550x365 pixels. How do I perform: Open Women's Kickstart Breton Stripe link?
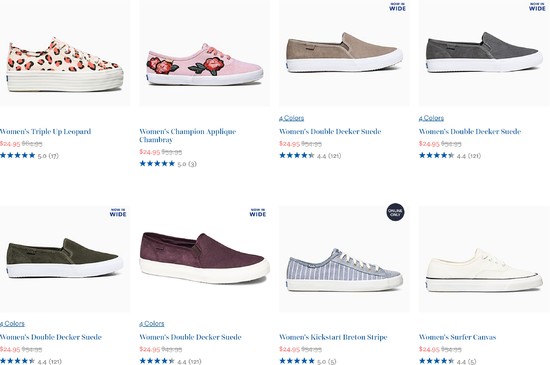point(333,337)
